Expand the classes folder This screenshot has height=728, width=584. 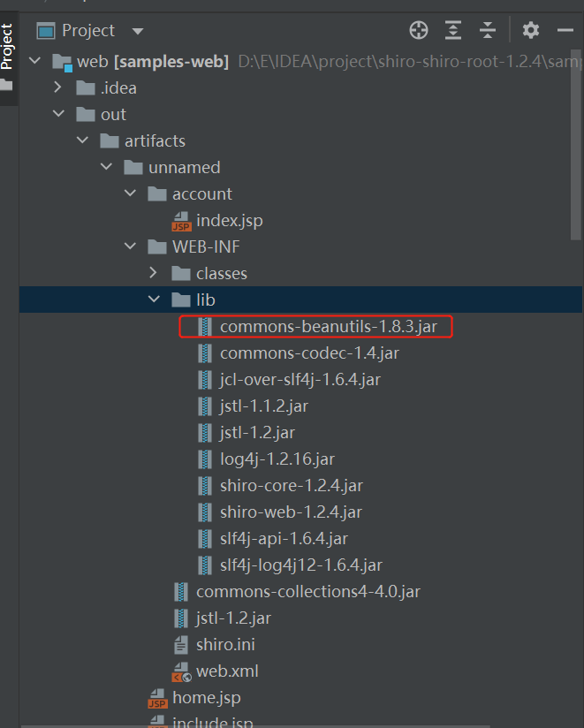tap(153, 272)
